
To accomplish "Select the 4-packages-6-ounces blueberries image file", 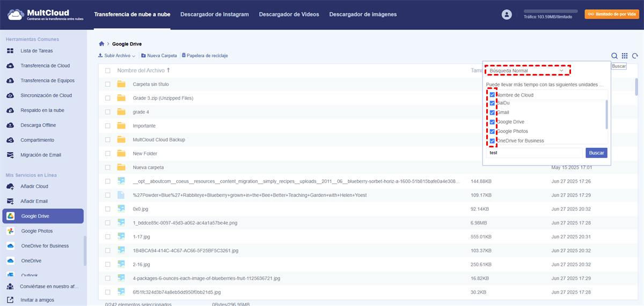I will click(207, 278).
